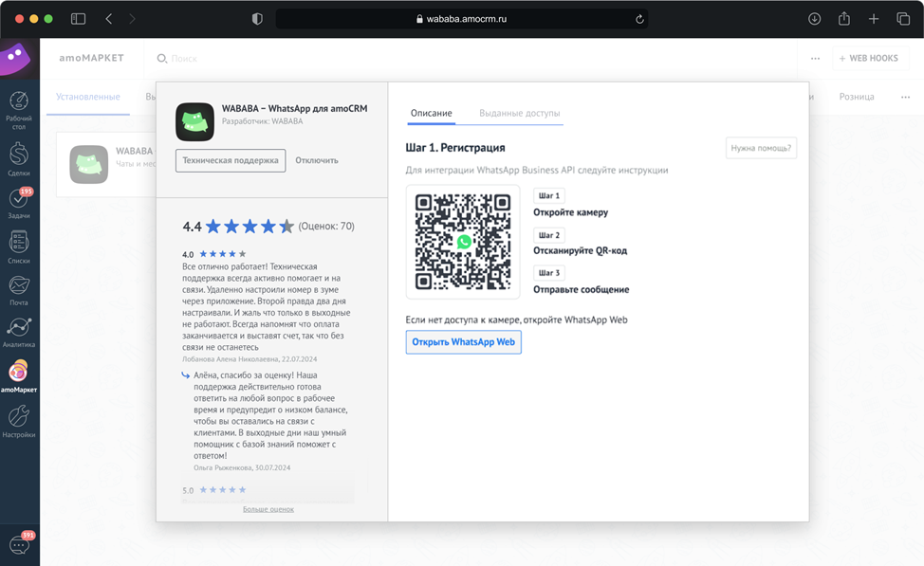Click Открыть WhatsApp Web button
Screen dimensions: 924x566
[463, 342]
